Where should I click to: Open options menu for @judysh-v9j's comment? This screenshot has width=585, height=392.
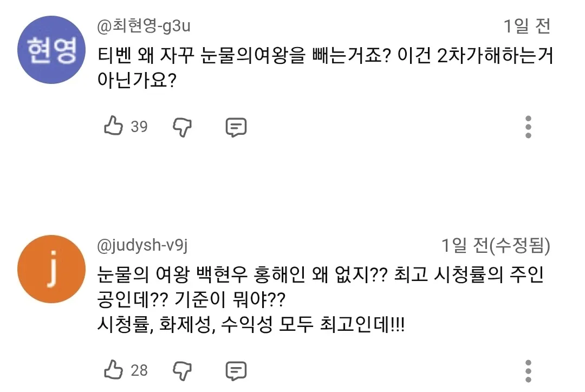pyautogui.click(x=528, y=371)
